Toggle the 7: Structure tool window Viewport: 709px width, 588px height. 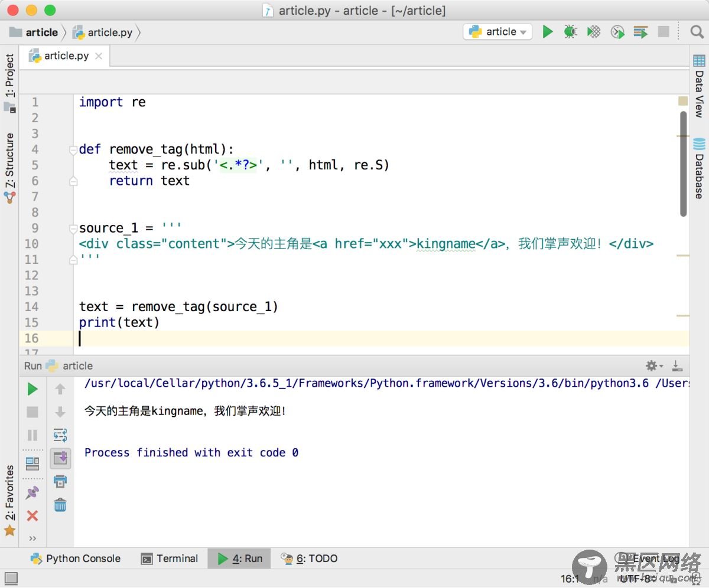[9, 168]
